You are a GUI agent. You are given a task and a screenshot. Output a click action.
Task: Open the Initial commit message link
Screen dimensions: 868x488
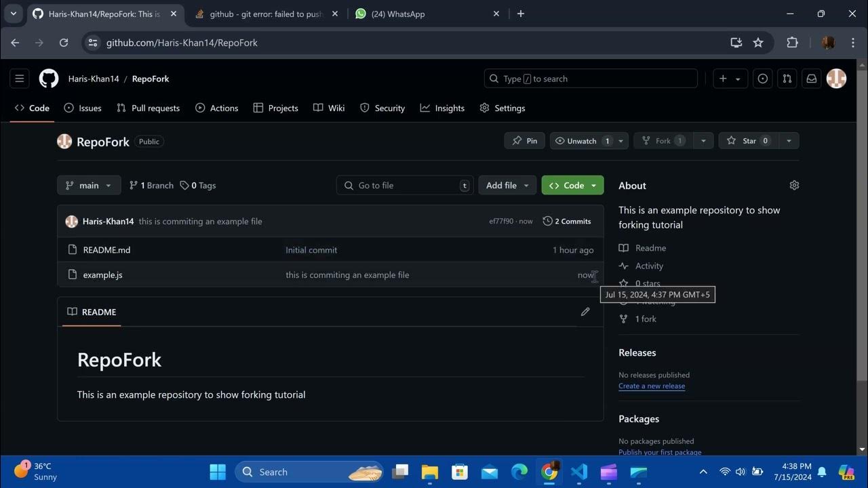tap(311, 249)
